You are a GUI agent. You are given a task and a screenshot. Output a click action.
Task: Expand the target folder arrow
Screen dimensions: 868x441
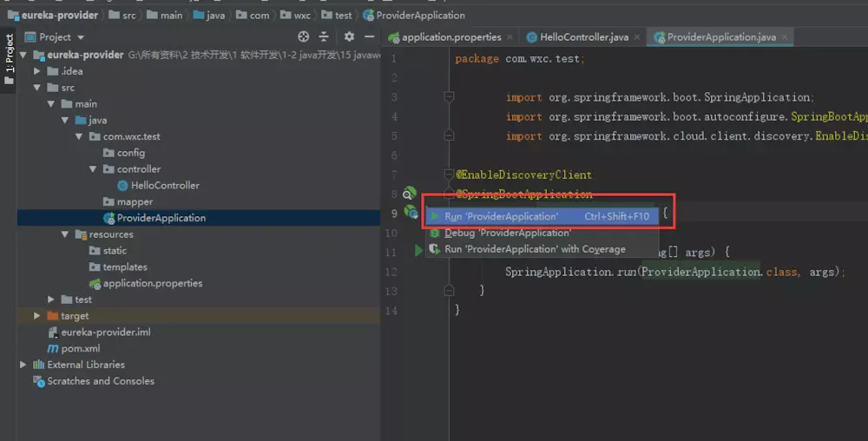point(37,315)
